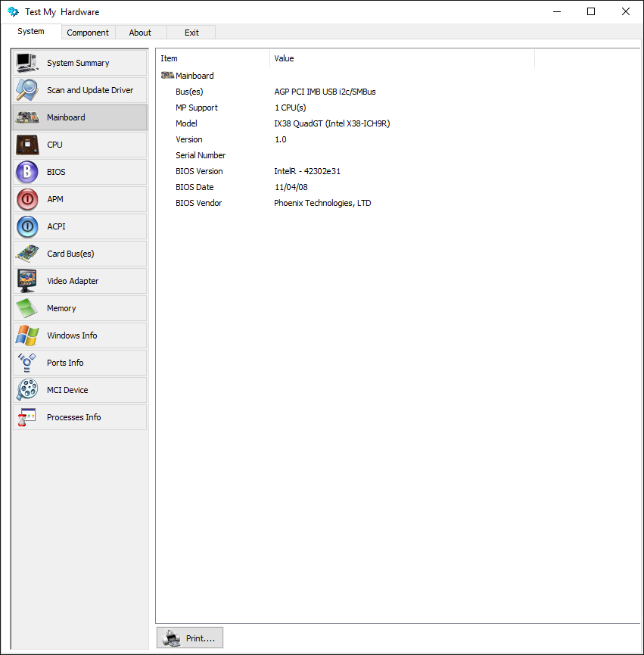The image size is (644, 655).
Task: Select the MP Support row
Action: pyautogui.click(x=197, y=108)
